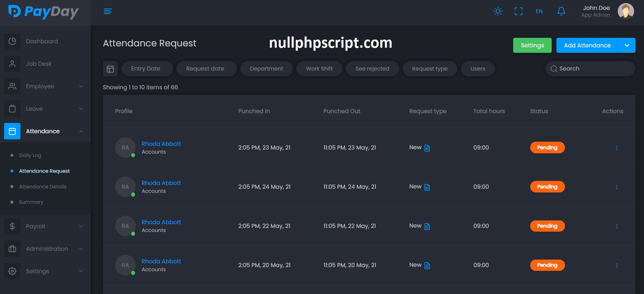Viewport: 644px width, 294px height.
Task: Open actions menu for the 24 May request
Action: [x=616, y=187]
